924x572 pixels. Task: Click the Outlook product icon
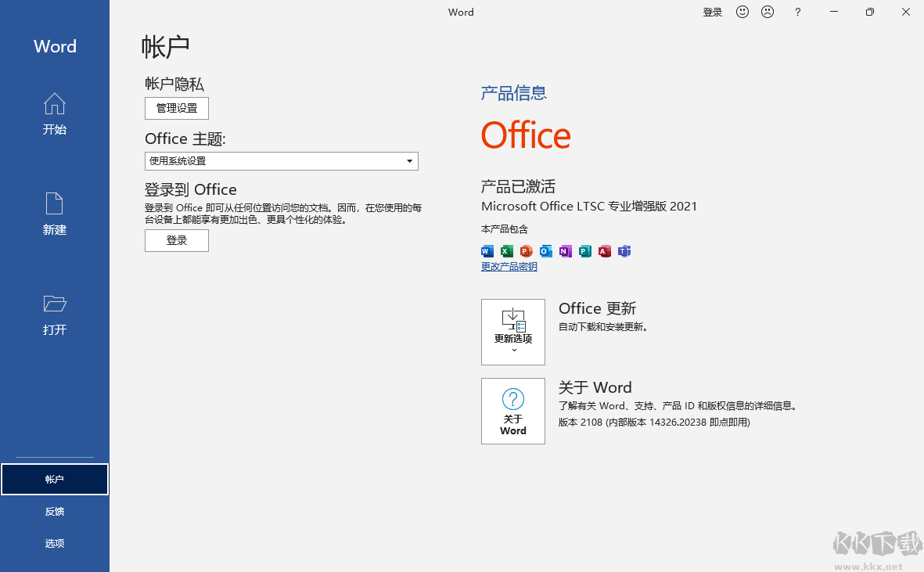(x=546, y=251)
